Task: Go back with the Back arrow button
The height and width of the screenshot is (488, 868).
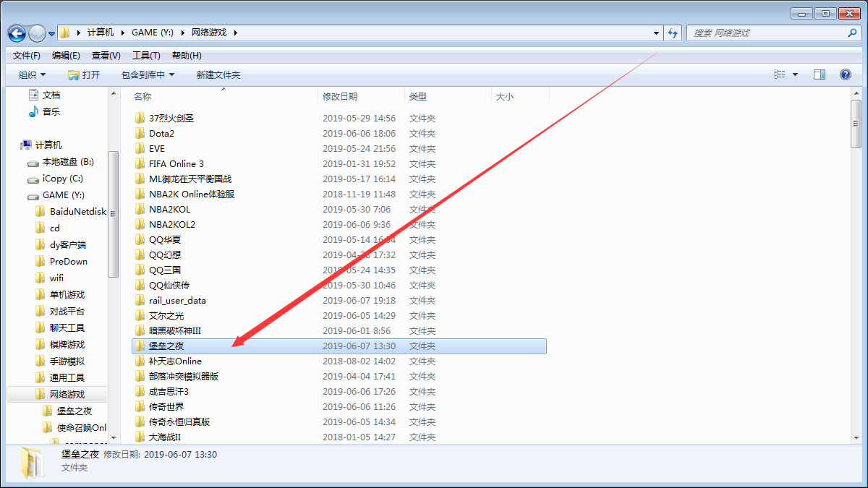Action: click(x=17, y=33)
